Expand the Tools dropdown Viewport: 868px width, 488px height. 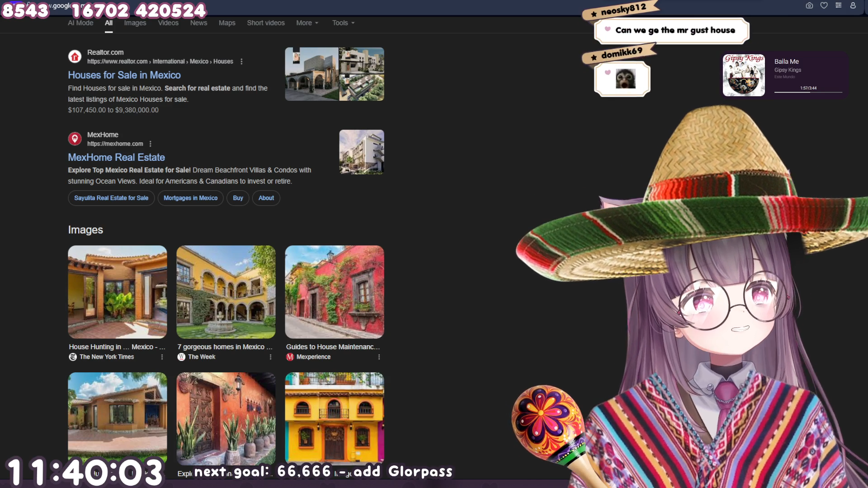pos(343,23)
